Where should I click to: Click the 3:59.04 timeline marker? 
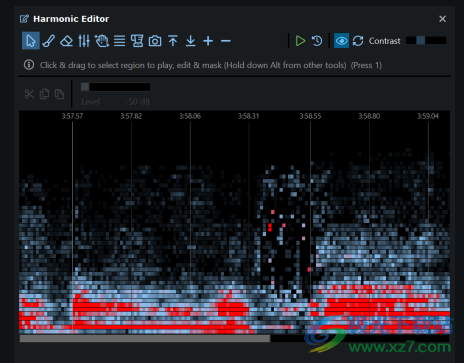(x=428, y=116)
